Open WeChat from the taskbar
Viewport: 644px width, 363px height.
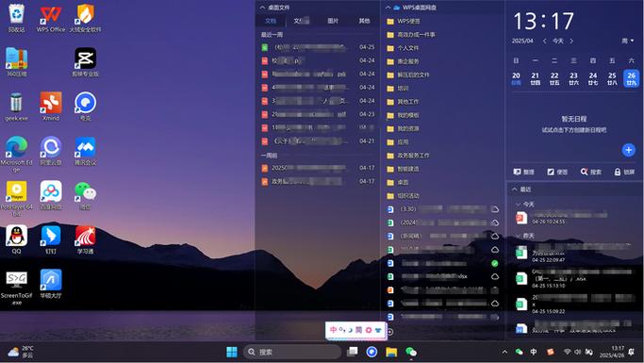(x=411, y=352)
